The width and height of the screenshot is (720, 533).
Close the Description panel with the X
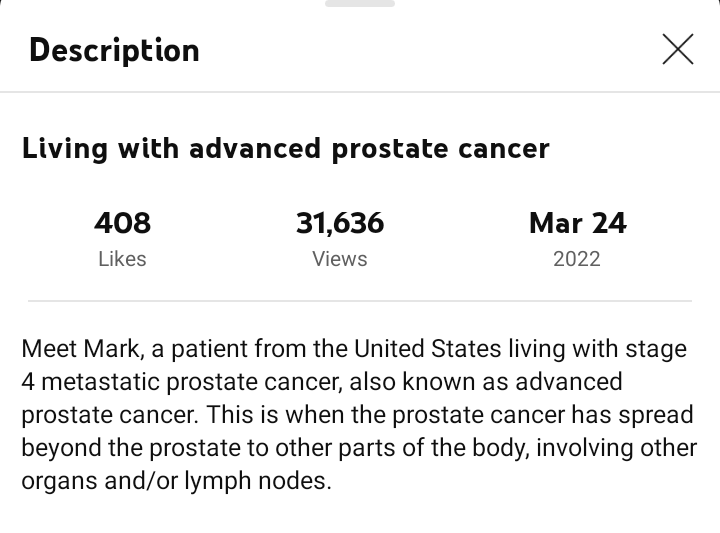pos(677,49)
